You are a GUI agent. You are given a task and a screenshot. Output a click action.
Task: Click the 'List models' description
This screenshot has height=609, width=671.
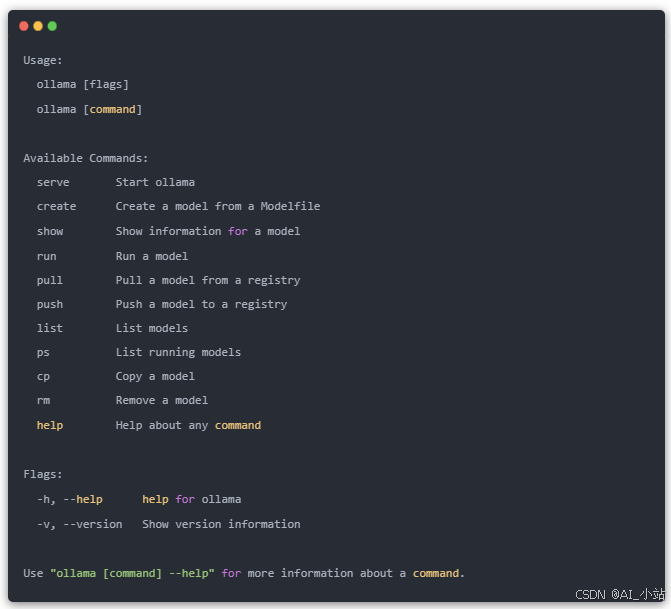(151, 328)
